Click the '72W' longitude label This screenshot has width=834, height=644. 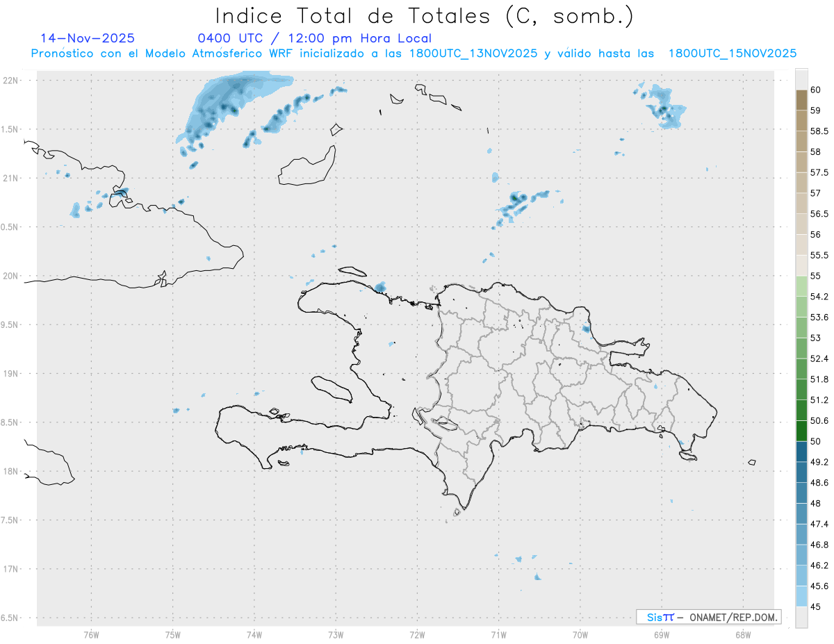coord(417,634)
